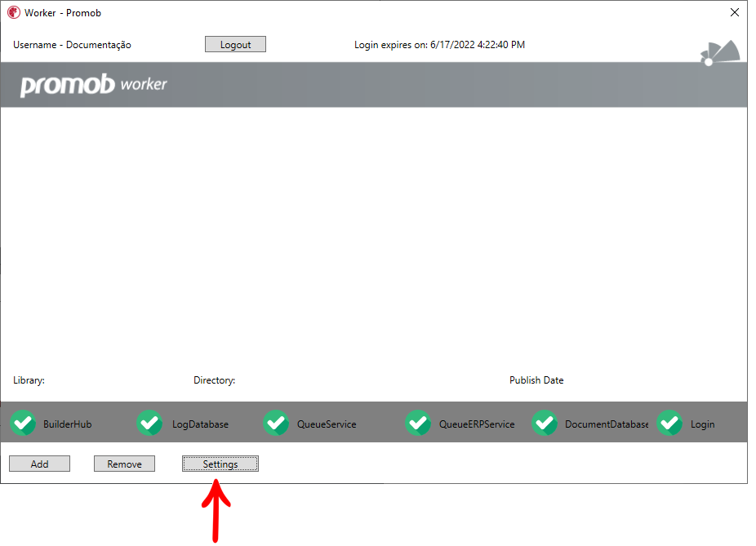Click the Library: label
The height and width of the screenshot is (546, 756).
pos(29,380)
